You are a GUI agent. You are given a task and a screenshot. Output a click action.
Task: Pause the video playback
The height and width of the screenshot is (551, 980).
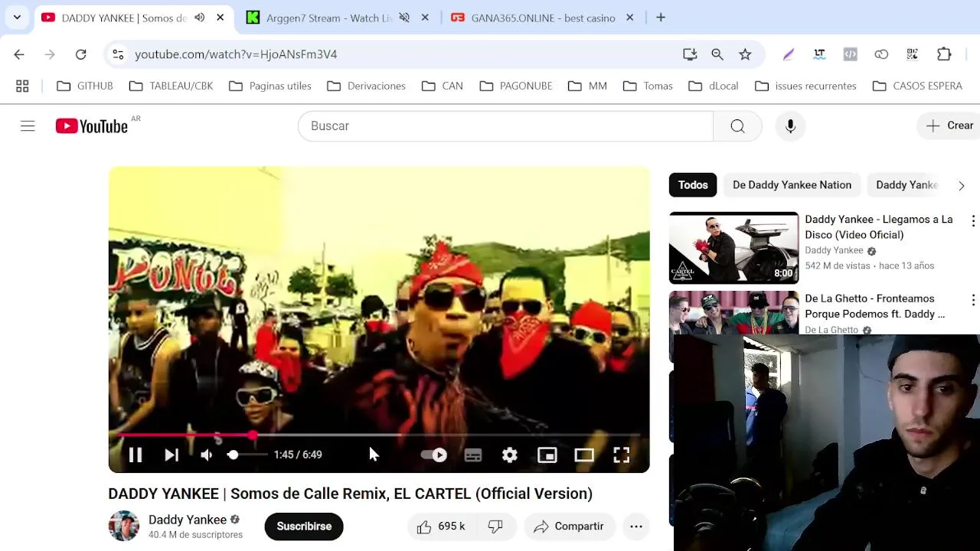(x=136, y=455)
